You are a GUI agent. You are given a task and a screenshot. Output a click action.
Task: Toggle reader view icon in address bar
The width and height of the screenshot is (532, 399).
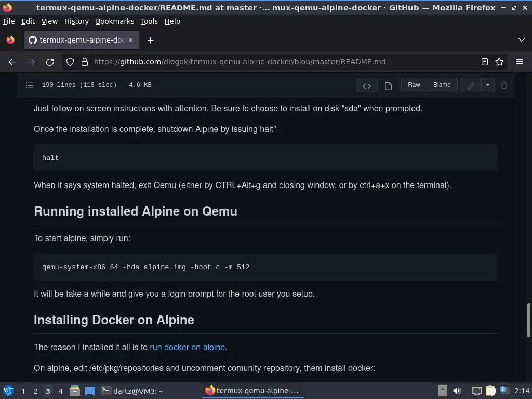(x=485, y=62)
